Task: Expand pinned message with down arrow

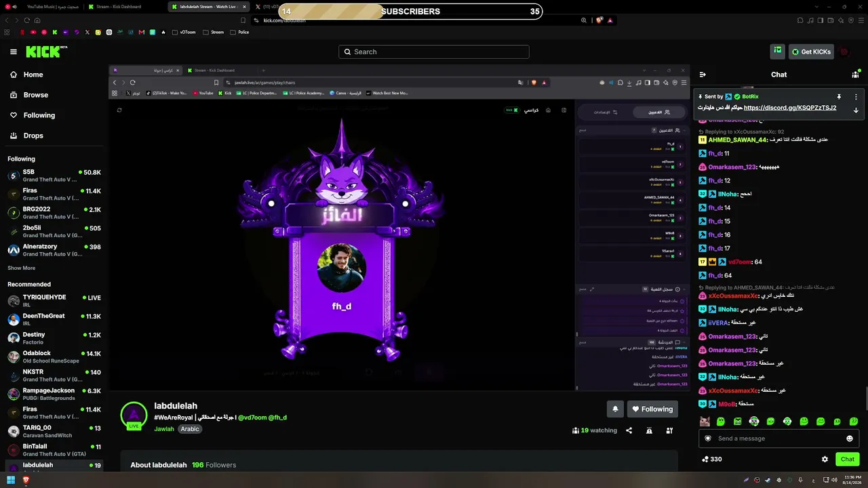Action: pos(856,110)
